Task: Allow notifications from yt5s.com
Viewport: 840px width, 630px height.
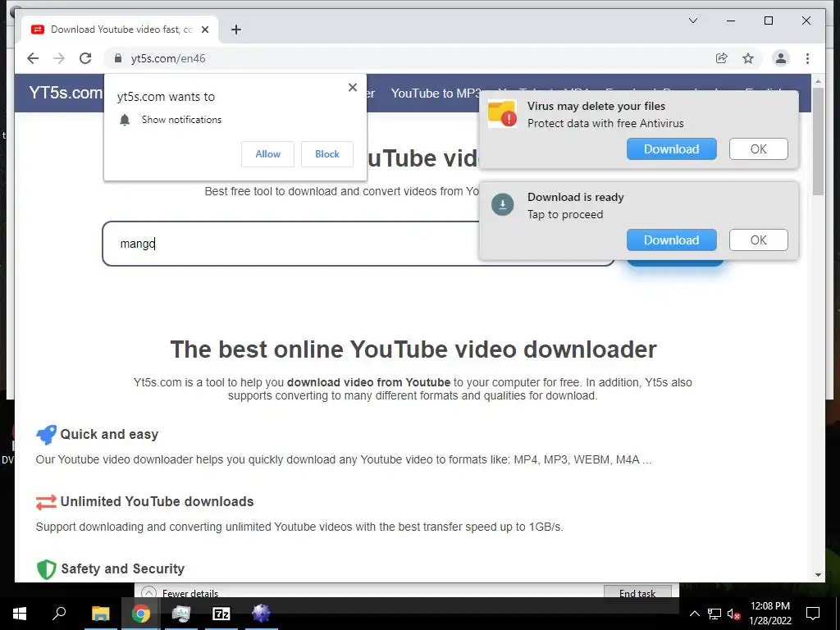Action: [268, 154]
